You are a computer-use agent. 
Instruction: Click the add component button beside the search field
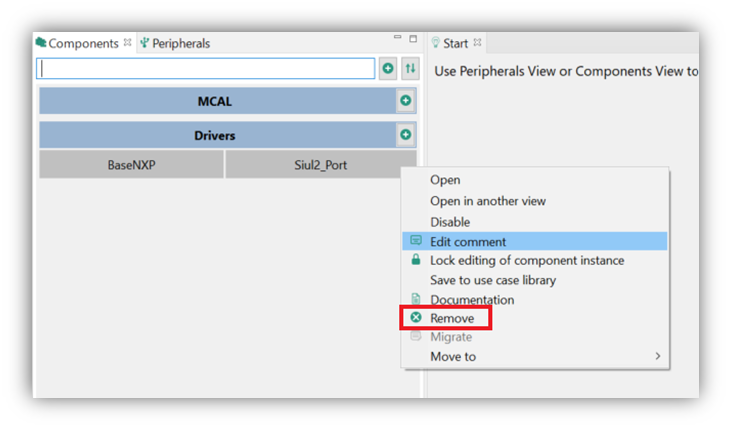point(388,69)
